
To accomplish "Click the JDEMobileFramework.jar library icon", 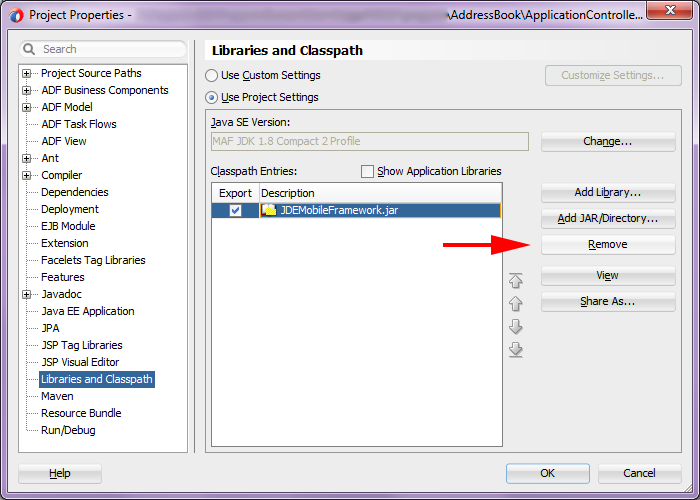I will pos(270,210).
